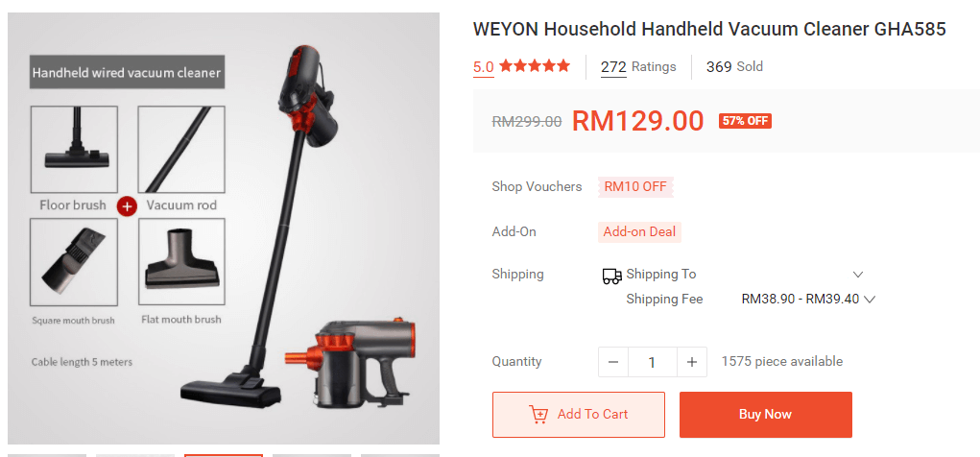This screenshot has height=457, width=980.
Task: View the 272 Ratings link
Action: [x=638, y=67]
